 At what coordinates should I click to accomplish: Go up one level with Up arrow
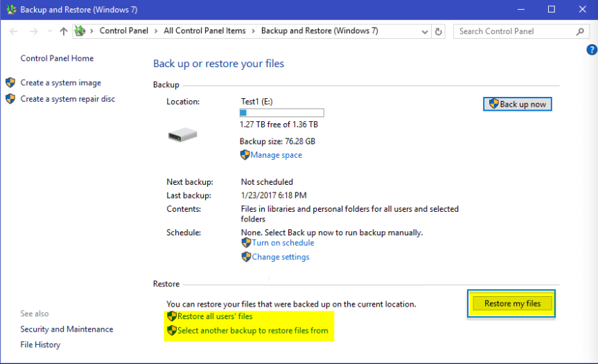coord(63,31)
